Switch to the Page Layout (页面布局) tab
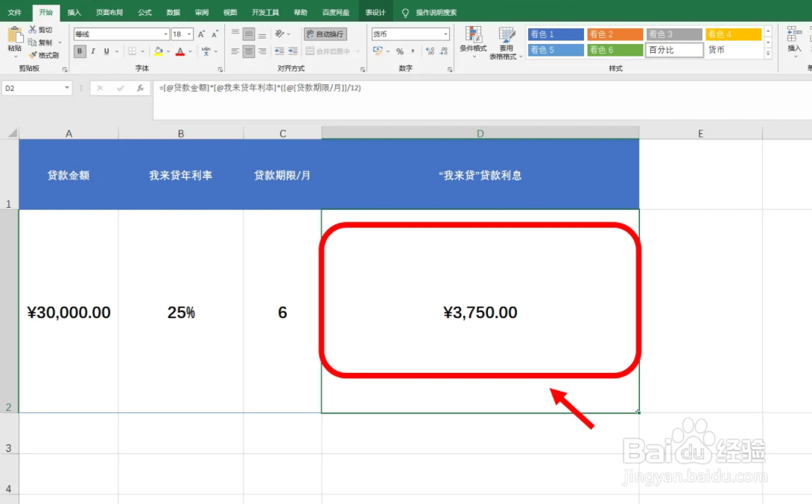The width and height of the screenshot is (812, 504). click(110, 13)
